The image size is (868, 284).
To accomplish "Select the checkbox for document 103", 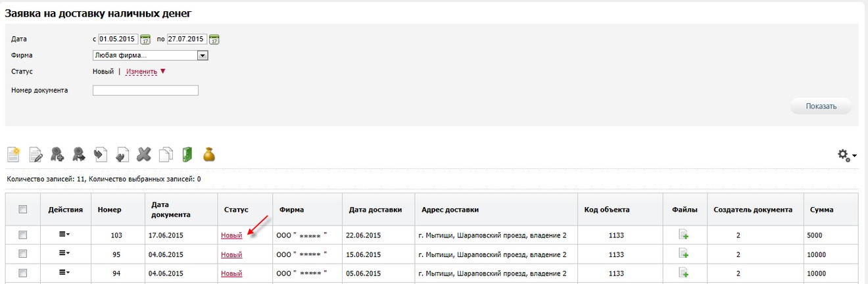I will point(23,235).
